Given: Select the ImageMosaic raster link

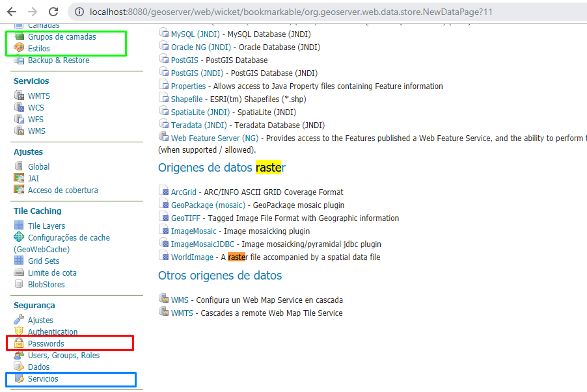Looking at the screenshot, I should coord(193,231).
